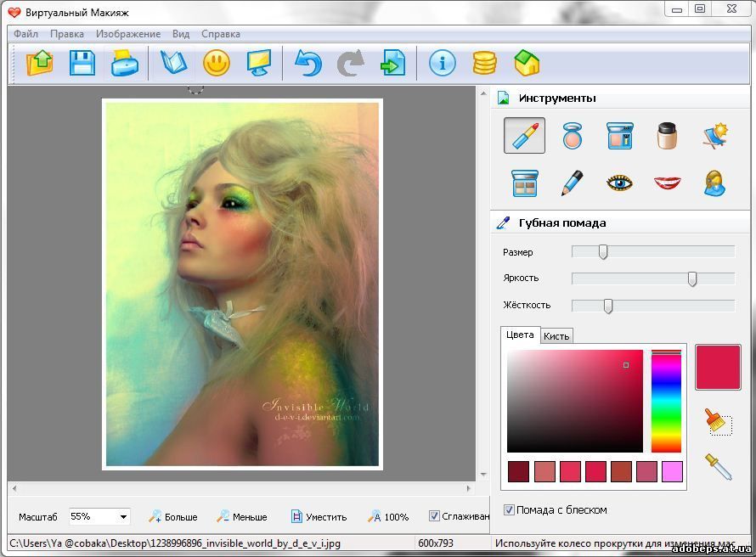Click the large current color swatch

718,367
